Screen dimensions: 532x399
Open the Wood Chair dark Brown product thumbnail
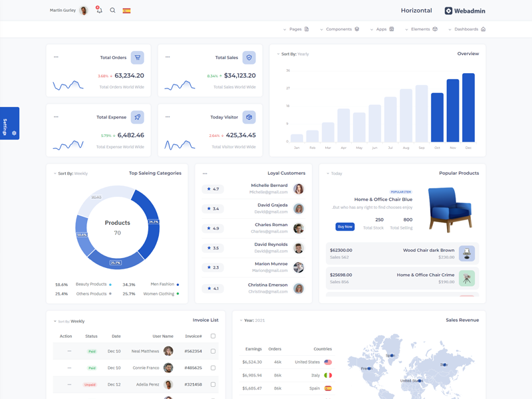coord(467,253)
